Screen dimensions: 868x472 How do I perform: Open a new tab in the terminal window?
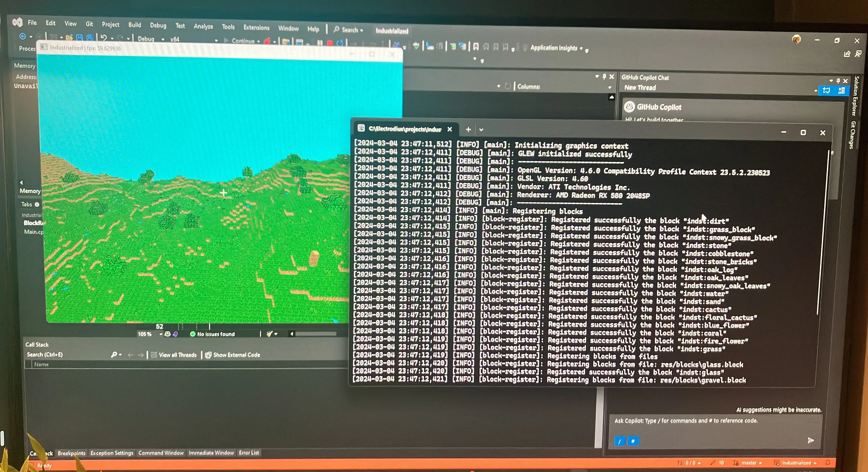coord(468,129)
